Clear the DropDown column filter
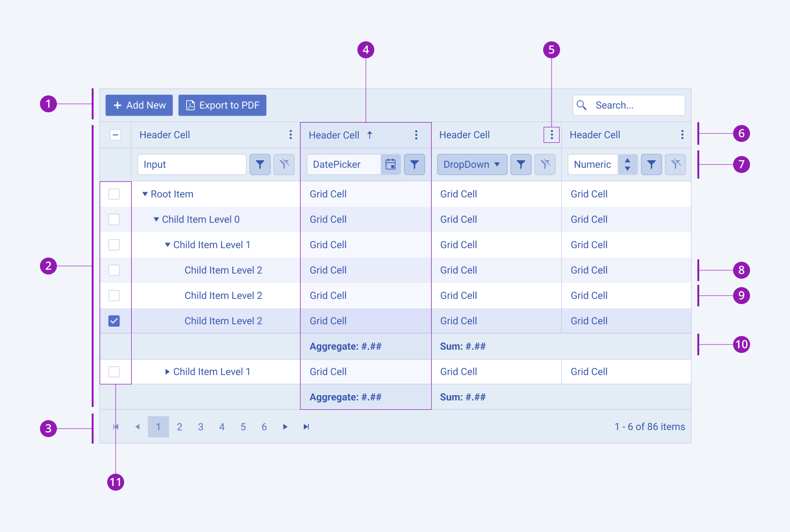Viewport: 790px width, 532px height. click(x=545, y=164)
